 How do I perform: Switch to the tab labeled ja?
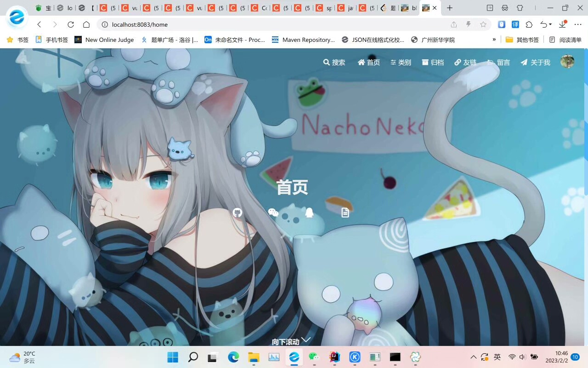(346, 8)
